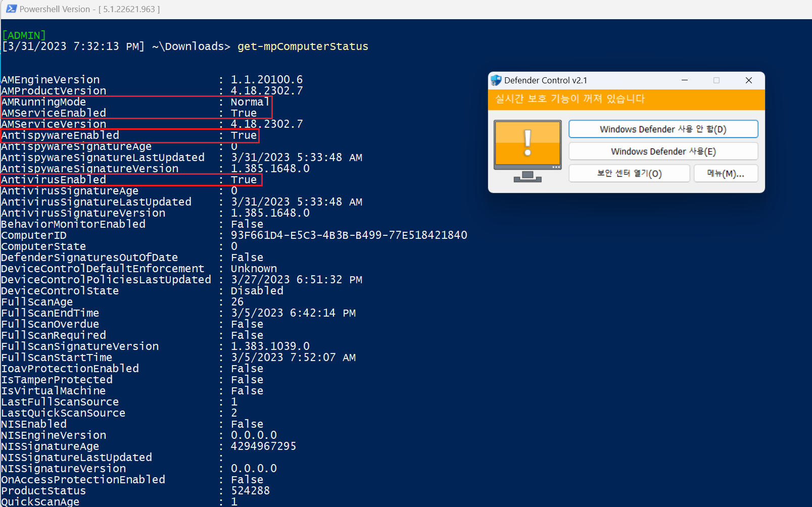Click the AntispywareSignatureLastUpdated property name

pos(103,158)
